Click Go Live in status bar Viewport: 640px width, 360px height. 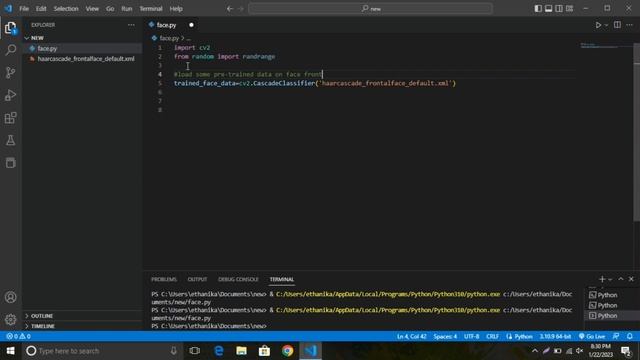(592, 337)
